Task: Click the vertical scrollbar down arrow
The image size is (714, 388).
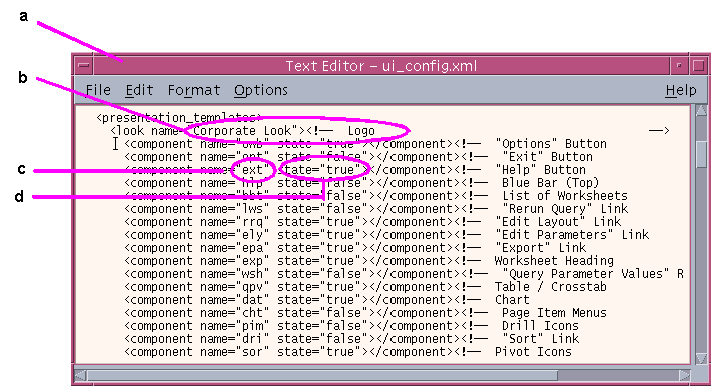Action: [x=701, y=358]
